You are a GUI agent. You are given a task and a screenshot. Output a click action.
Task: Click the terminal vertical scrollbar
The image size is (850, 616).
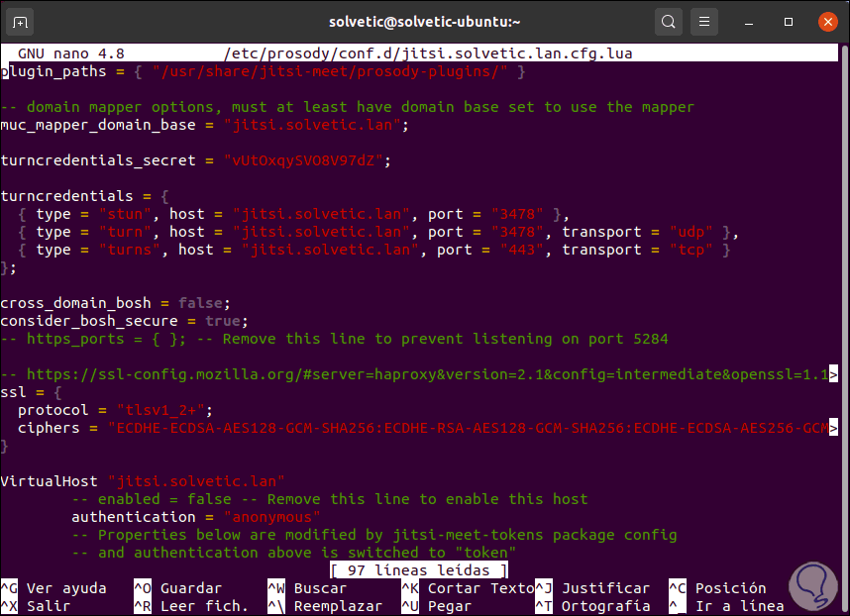coord(844,329)
